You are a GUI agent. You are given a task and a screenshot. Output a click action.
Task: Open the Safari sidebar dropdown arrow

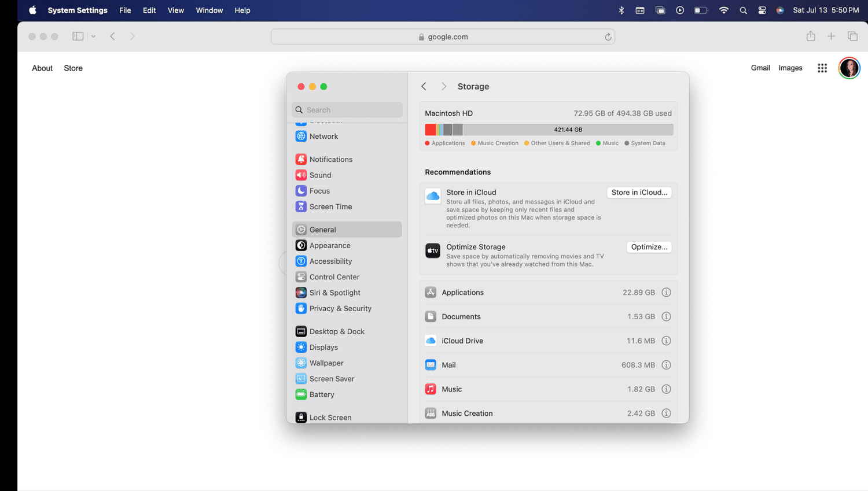tap(93, 36)
